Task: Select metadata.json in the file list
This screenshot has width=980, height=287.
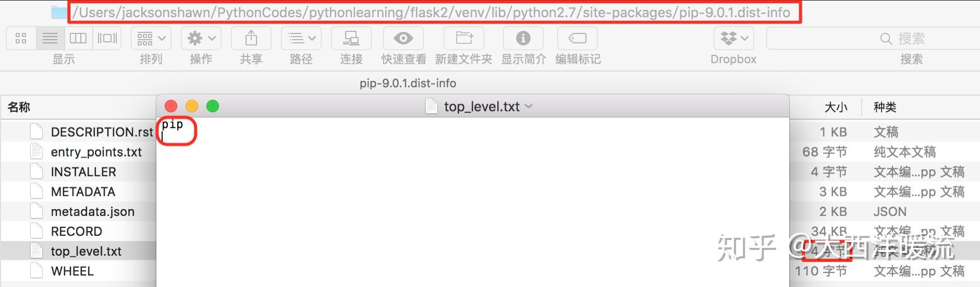Action: coord(93,211)
